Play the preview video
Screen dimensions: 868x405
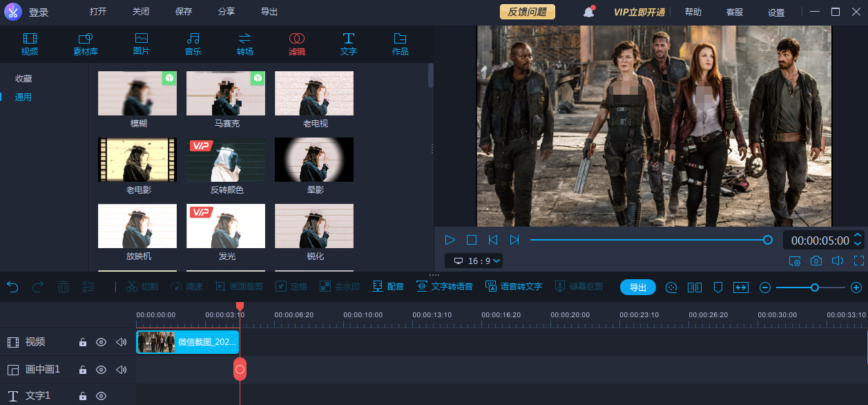pos(450,240)
